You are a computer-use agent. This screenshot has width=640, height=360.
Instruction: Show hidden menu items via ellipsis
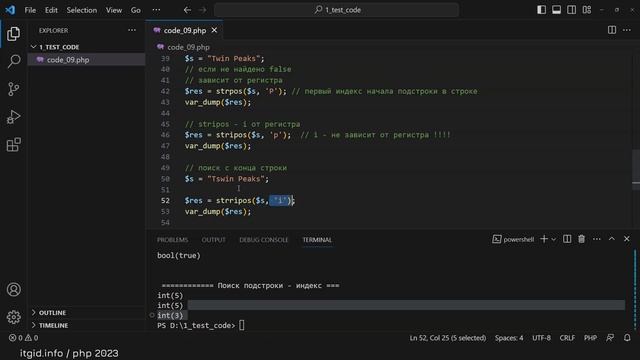(156, 10)
